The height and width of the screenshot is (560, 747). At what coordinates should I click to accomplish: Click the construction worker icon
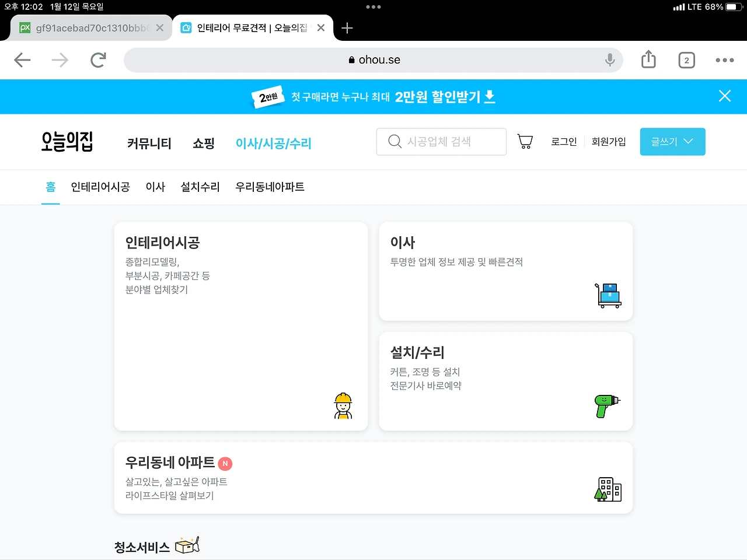click(343, 406)
